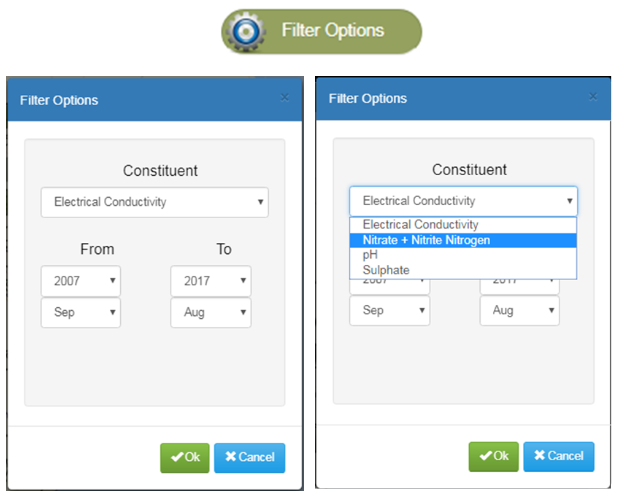Open the From year 2007 dropdown
This screenshot has width=618, height=497.
[81, 281]
